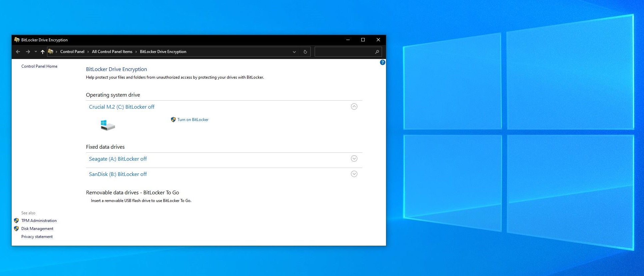Open Control Panel Home
The height and width of the screenshot is (276, 644).
tap(39, 66)
